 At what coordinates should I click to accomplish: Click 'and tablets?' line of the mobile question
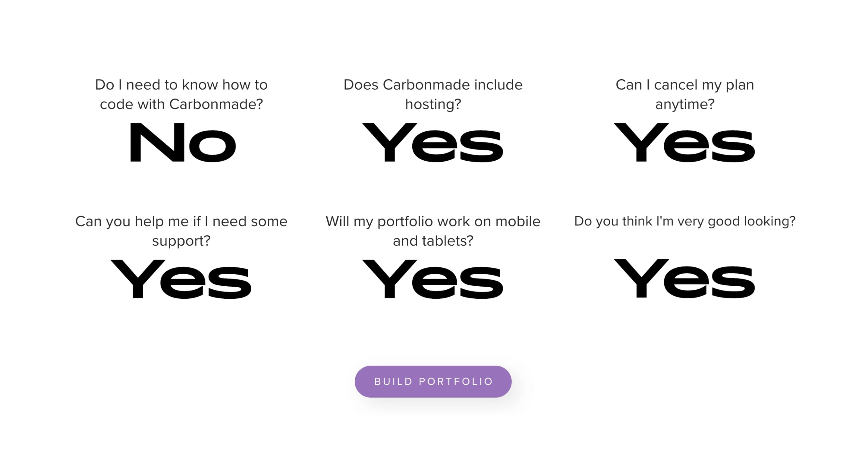(433, 241)
